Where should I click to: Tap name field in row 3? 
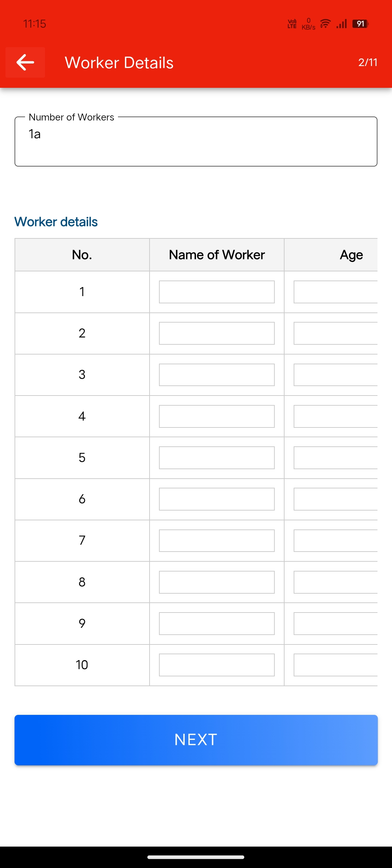coord(217,375)
